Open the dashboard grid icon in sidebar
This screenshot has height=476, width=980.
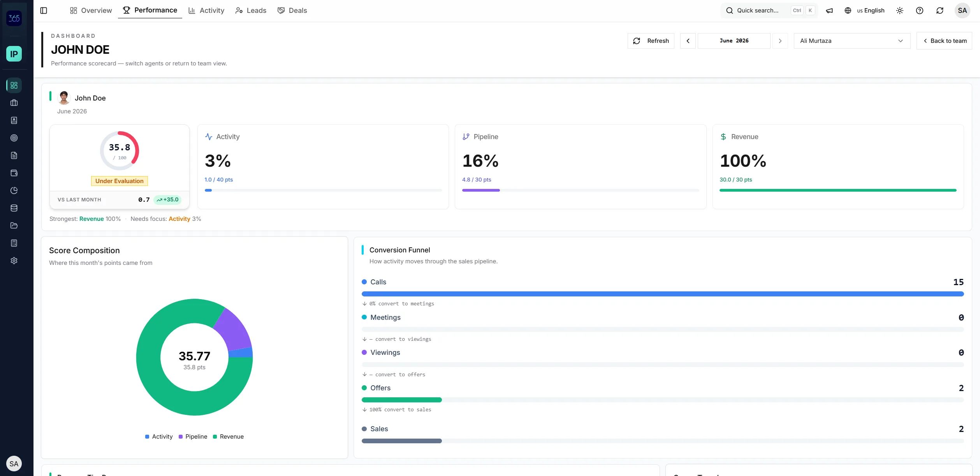[14, 85]
